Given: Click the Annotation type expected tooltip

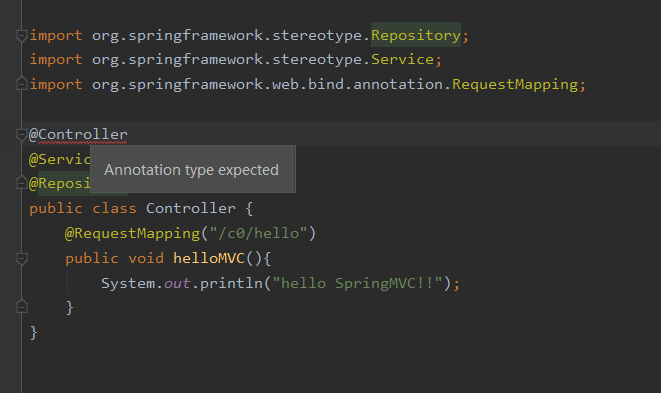Looking at the screenshot, I should [x=193, y=169].
